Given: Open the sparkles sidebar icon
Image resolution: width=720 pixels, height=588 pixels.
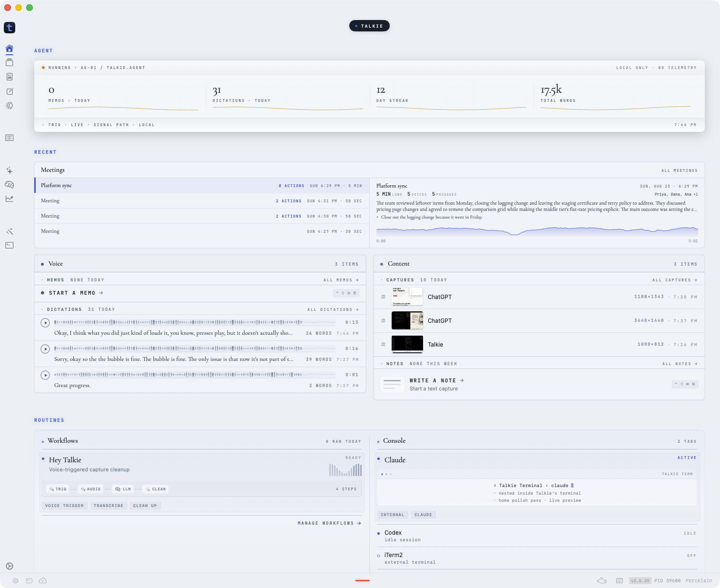Looking at the screenshot, I should [10, 170].
